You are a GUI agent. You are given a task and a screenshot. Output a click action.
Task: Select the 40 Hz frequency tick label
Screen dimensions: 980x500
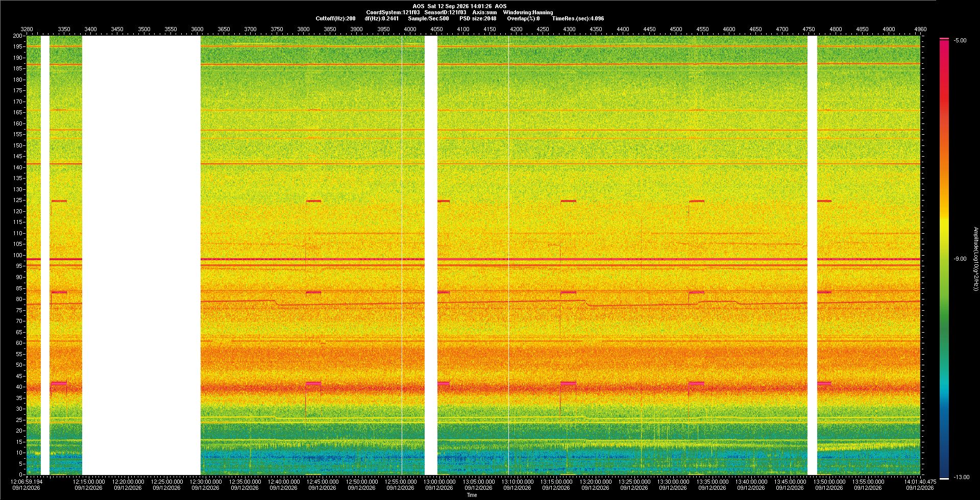[19, 387]
